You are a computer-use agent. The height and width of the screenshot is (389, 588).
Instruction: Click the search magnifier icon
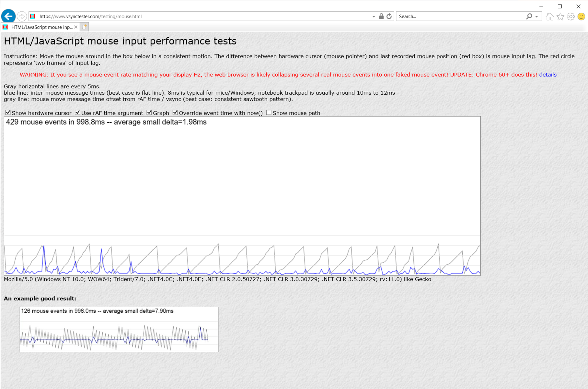[529, 16]
